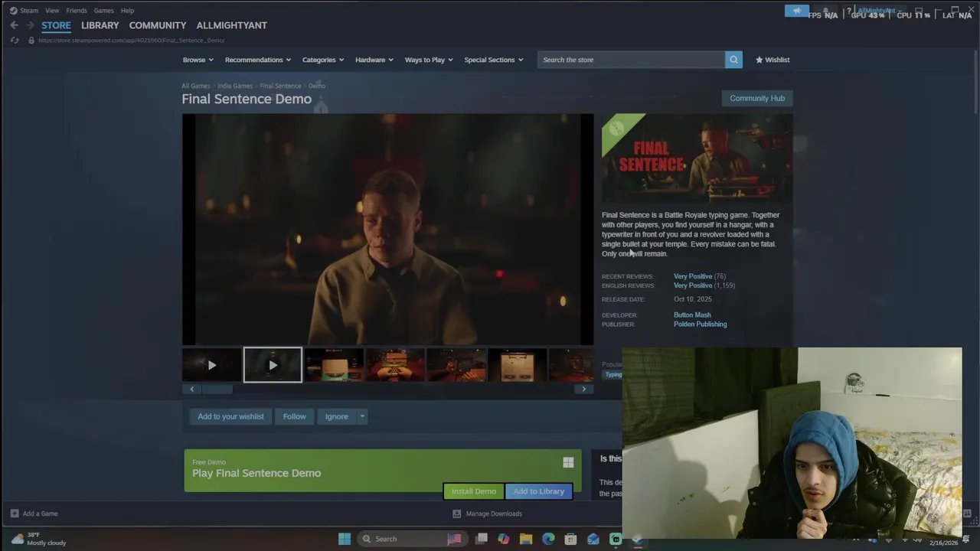Click the media strip left arrow
980x551 pixels.
coord(191,389)
